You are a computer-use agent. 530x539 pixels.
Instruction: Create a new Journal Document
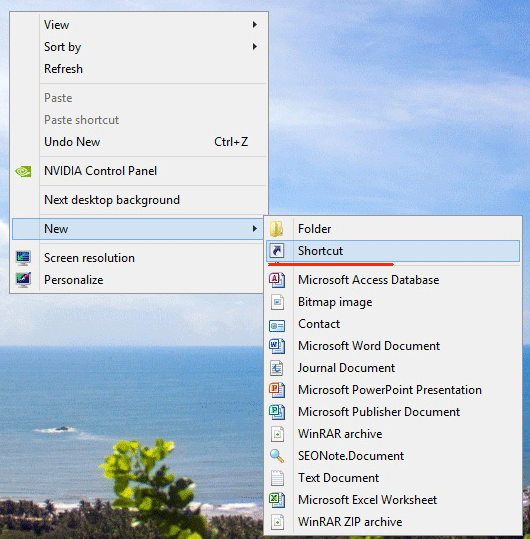(x=393, y=368)
